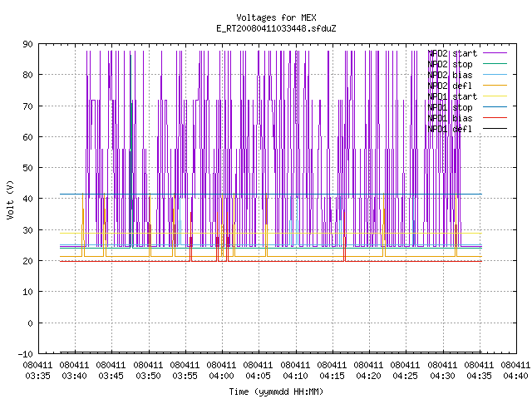
Task: Click the 'NPD2 bias' legend label
Action: coord(450,75)
